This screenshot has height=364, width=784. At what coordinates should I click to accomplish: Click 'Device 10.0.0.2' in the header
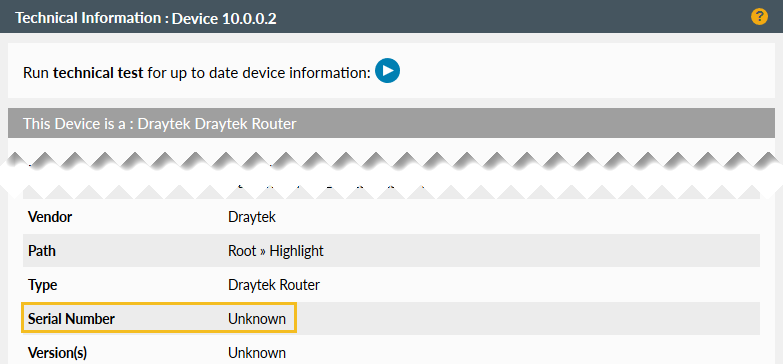[224, 18]
